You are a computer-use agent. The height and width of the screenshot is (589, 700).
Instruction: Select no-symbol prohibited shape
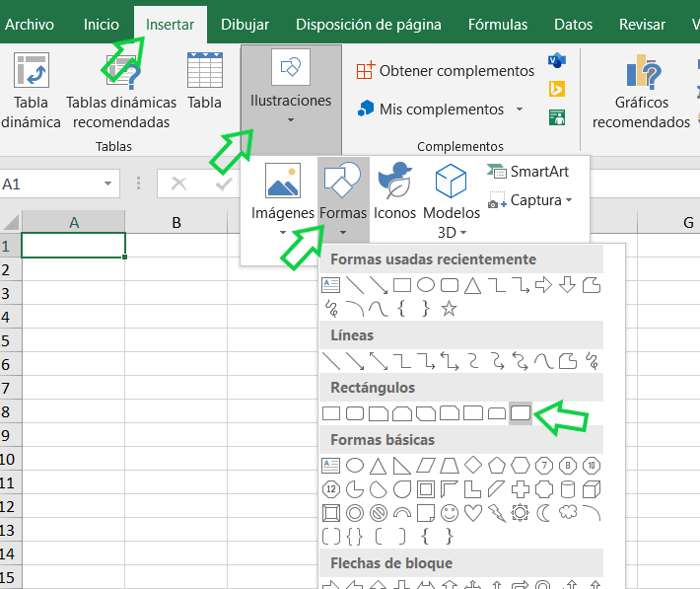(x=379, y=513)
